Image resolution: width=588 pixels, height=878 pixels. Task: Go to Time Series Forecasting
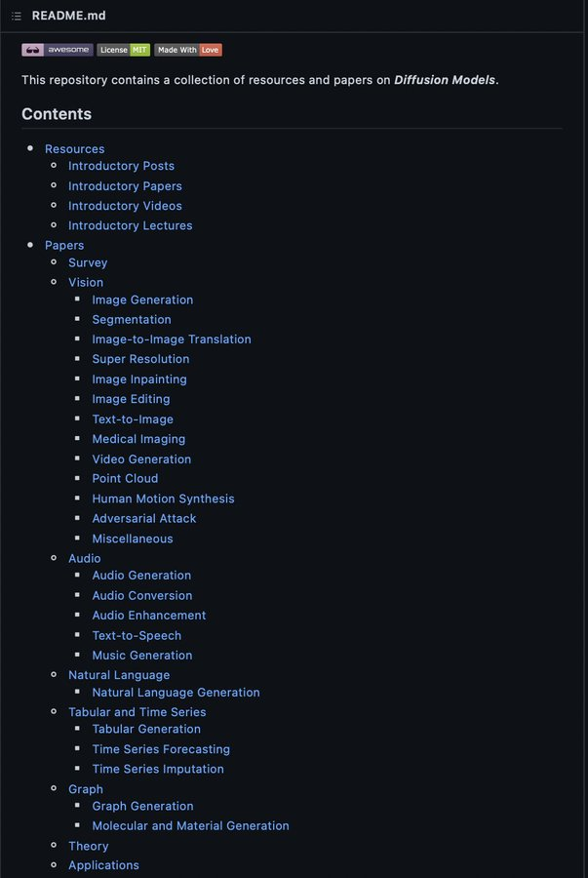pos(161,749)
